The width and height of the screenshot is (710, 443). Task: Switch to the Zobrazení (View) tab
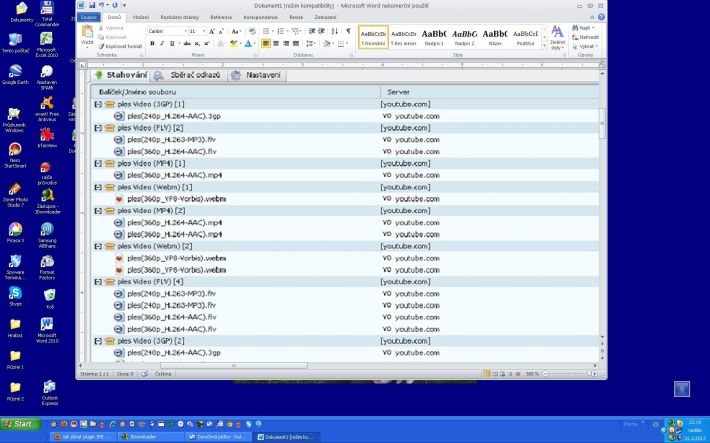click(325, 17)
